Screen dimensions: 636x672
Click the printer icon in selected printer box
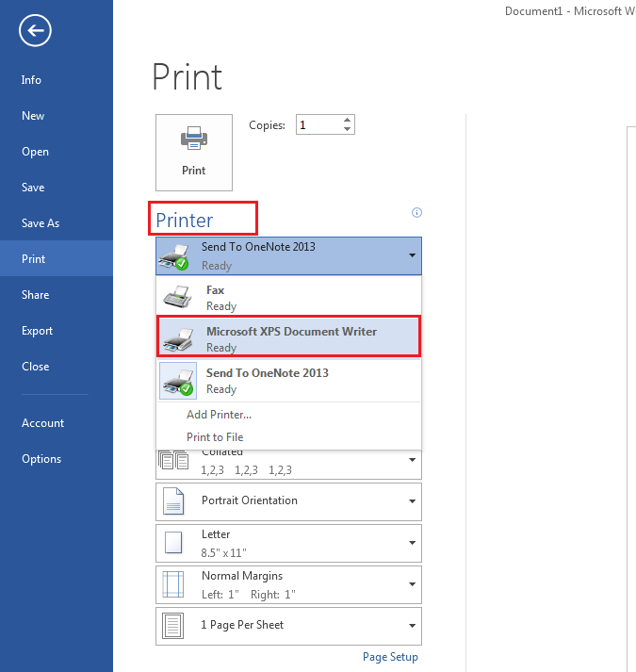click(x=173, y=256)
